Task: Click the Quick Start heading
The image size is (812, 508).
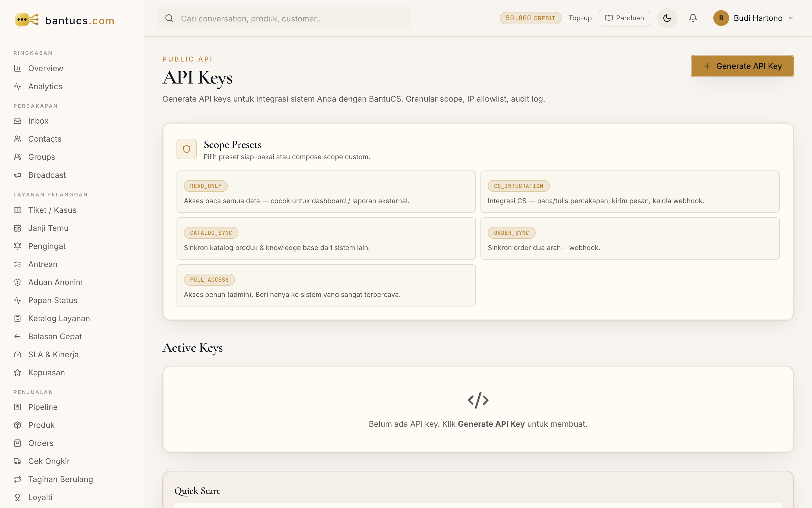Action: (x=197, y=491)
